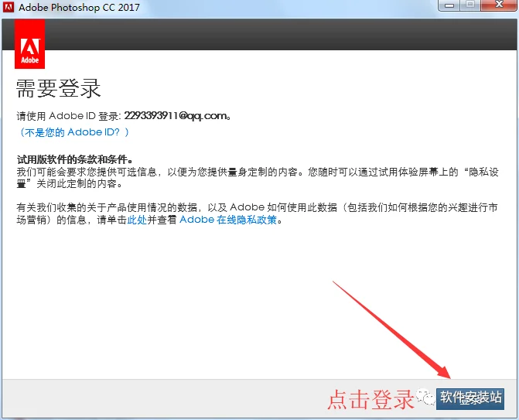Open the '不是您的 Adobe ID?' link
Viewport: 519px width, 420px height.
click(x=74, y=132)
